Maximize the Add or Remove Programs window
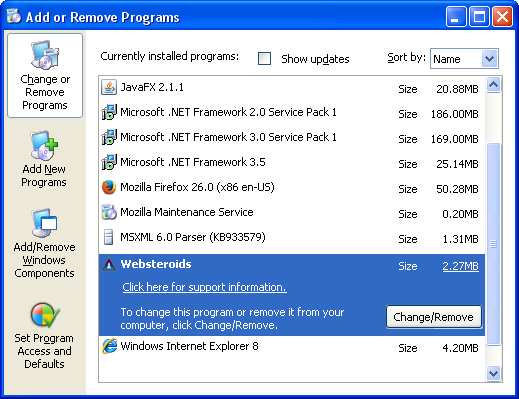Image resolution: width=519 pixels, height=399 pixels. [x=479, y=17]
